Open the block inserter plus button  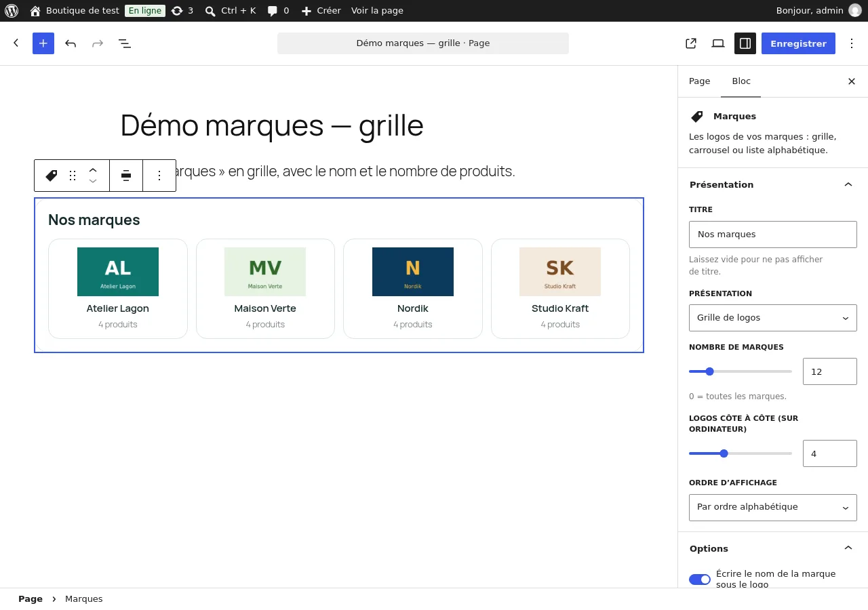coord(43,43)
